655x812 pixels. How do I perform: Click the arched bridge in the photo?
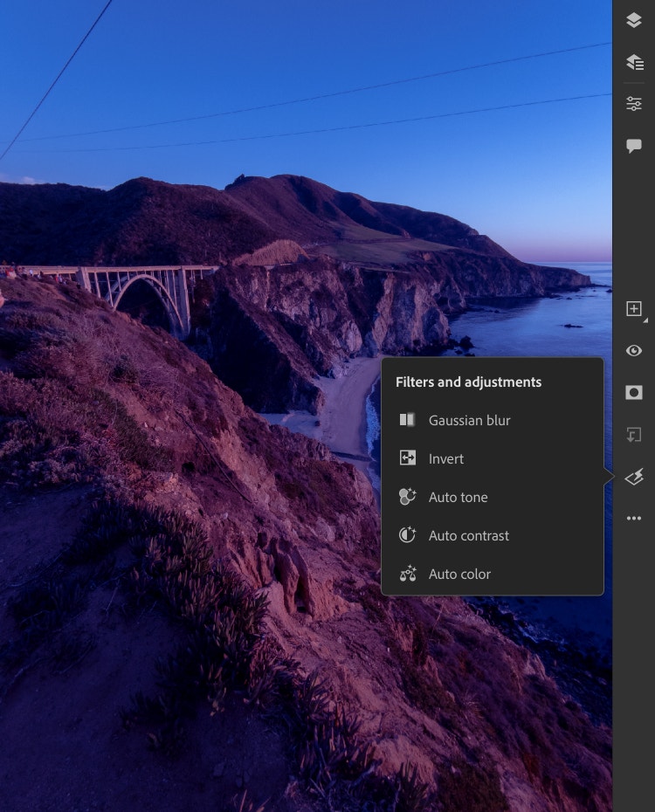(x=148, y=292)
